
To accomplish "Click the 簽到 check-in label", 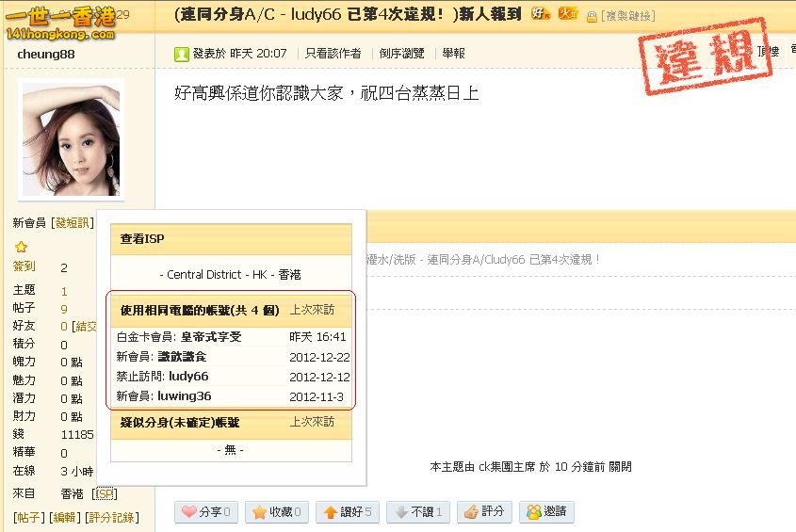I will 24,266.
